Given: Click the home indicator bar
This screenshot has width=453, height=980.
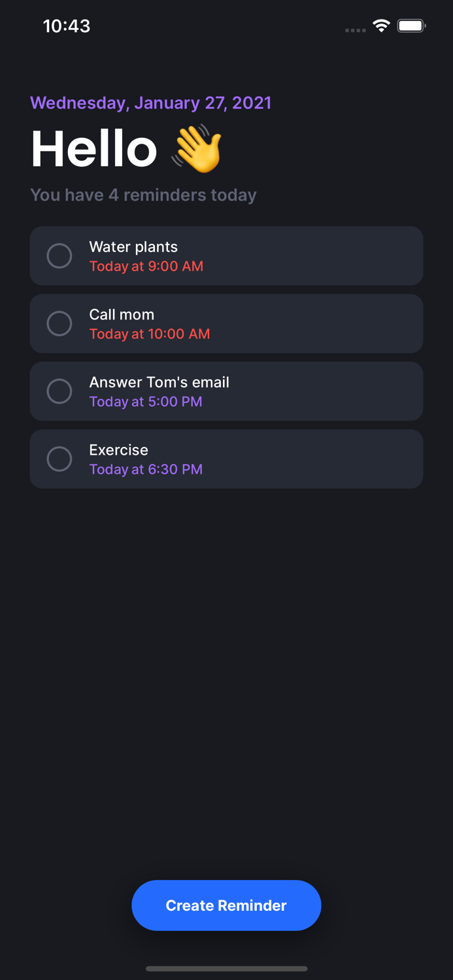Looking at the screenshot, I should [226, 968].
